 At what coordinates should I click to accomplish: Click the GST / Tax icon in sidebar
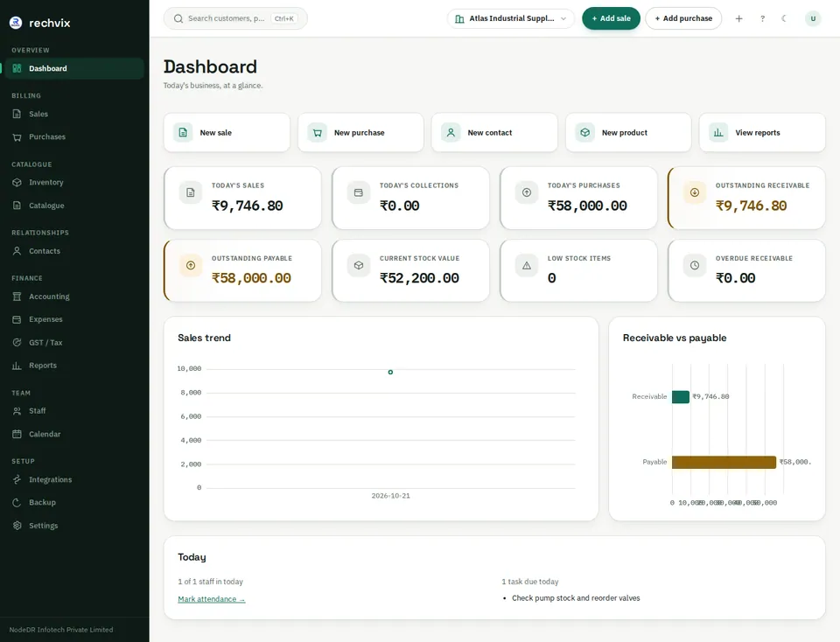click(x=17, y=343)
